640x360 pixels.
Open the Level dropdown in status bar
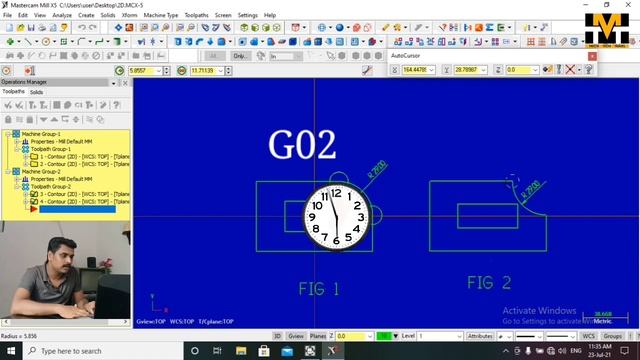pyautogui.click(x=459, y=336)
